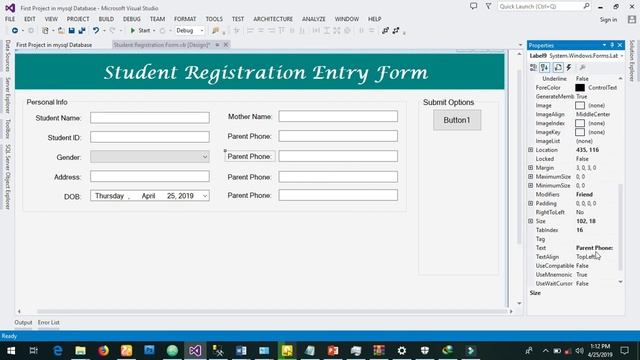Image resolution: width=640 pixels, height=360 pixels.
Task: Click the New Project toolbar icon
Action: click(45, 31)
